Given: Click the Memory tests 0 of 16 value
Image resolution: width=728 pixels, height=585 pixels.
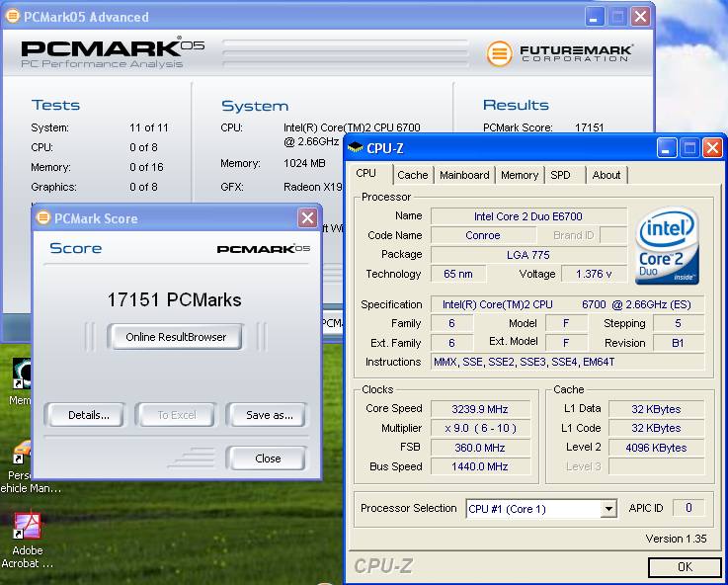Looking at the screenshot, I should point(146,167).
